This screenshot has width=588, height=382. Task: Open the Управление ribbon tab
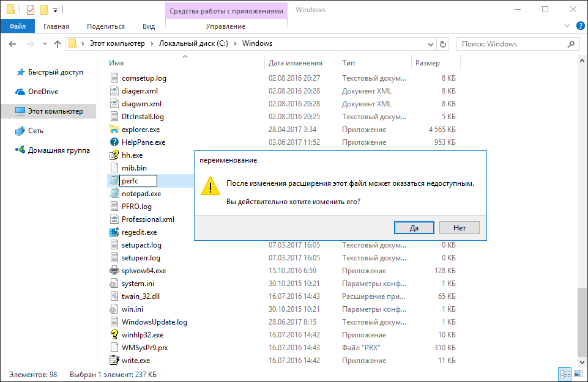[x=226, y=26]
